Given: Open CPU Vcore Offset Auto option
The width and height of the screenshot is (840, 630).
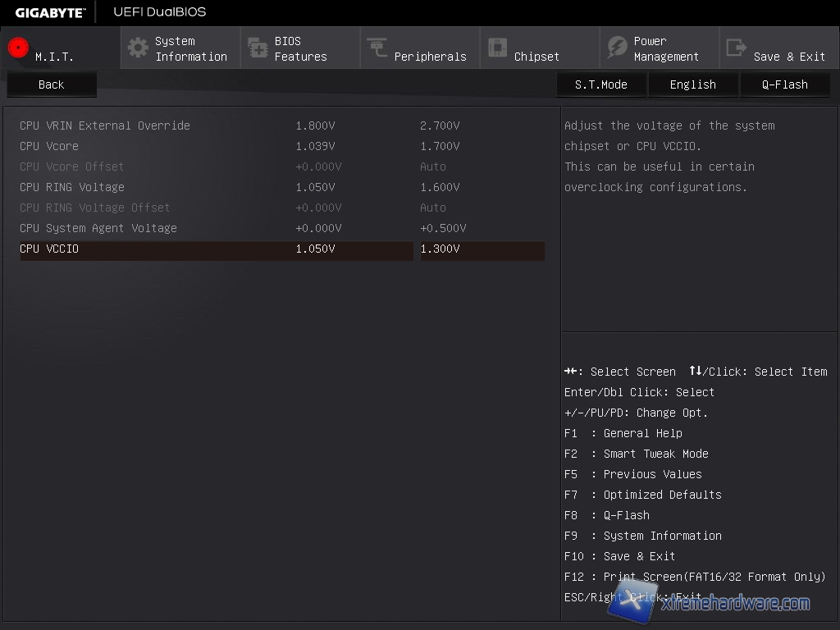Looking at the screenshot, I should point(433,167).
